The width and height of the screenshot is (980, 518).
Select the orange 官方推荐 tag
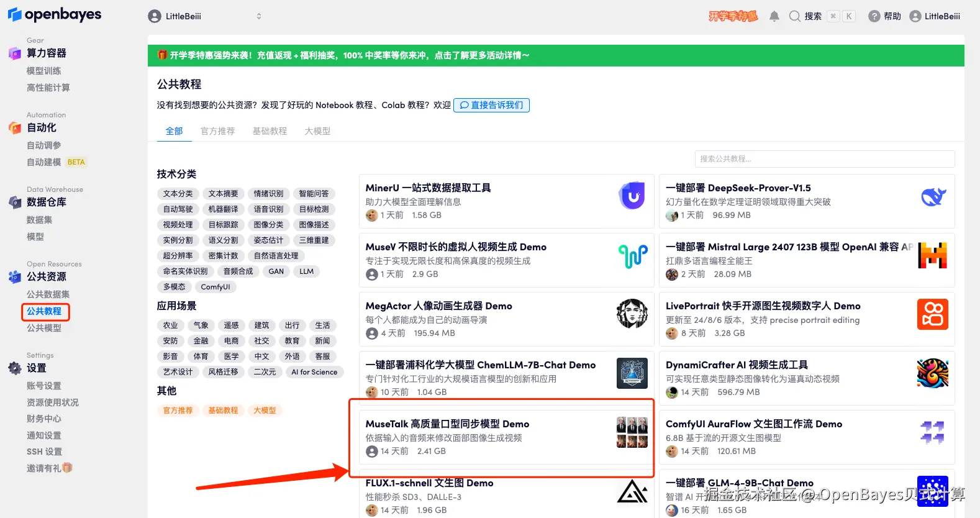(x=178, y=411)
